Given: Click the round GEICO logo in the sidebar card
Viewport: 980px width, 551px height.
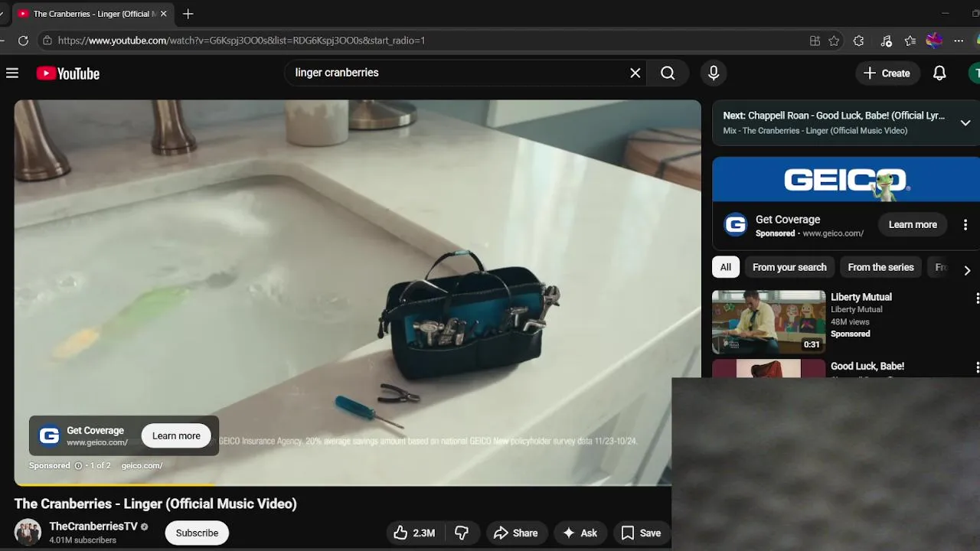Looking at the screenshot, I should (736, 224).
